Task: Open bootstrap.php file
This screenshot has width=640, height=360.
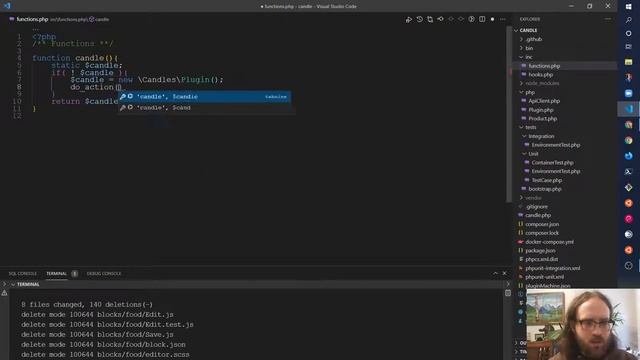Action: tap(545, 189)
